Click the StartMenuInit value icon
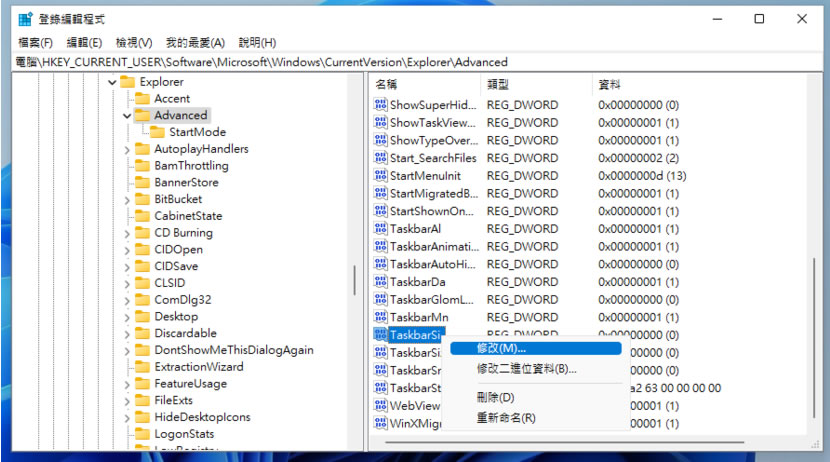 coord(380,175)
